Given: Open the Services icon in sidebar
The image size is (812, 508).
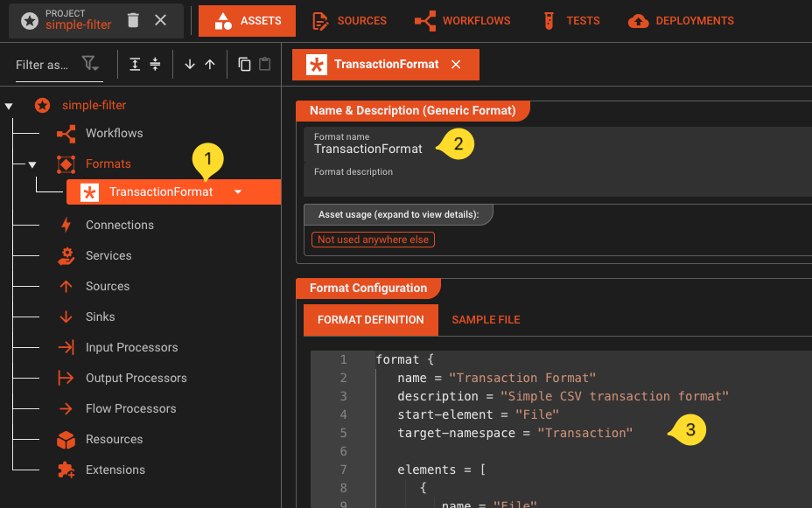Looking at the screenshot, I should (68, 255).
